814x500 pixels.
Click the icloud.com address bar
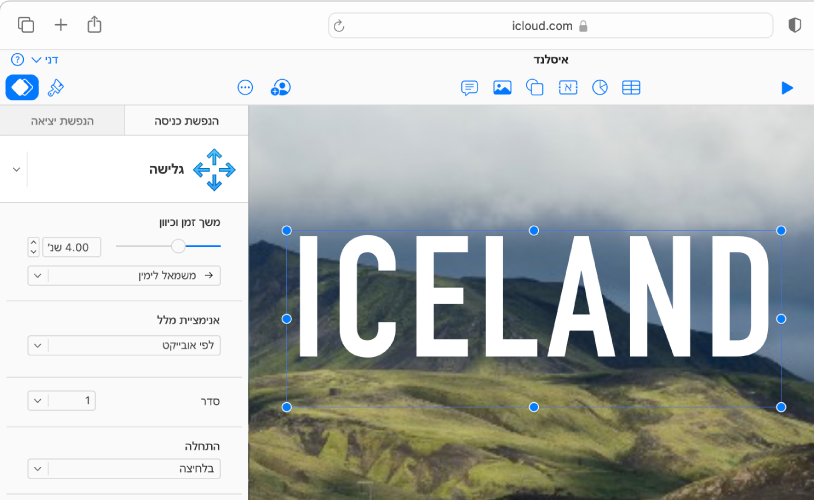tap(550, 26)
